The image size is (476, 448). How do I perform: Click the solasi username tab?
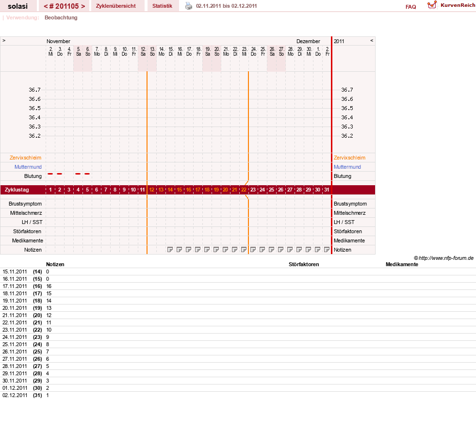coord(17,6)
